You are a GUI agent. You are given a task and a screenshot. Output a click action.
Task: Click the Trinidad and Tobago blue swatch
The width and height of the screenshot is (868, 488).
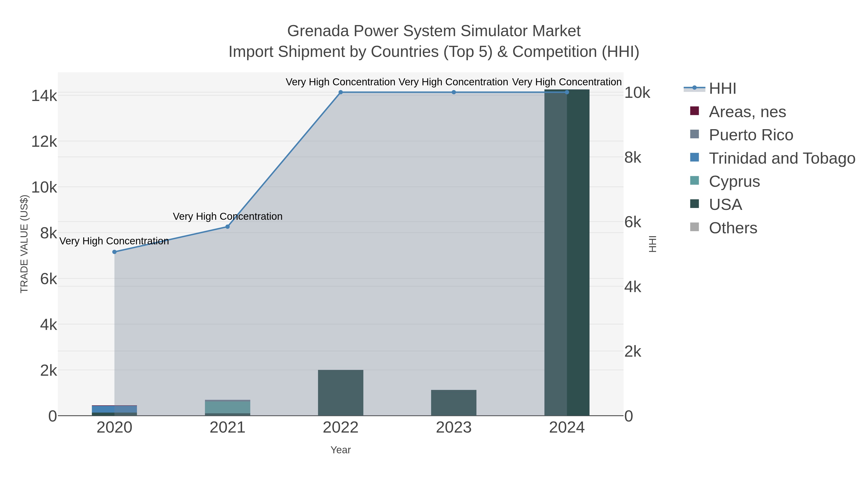(694, 157)
